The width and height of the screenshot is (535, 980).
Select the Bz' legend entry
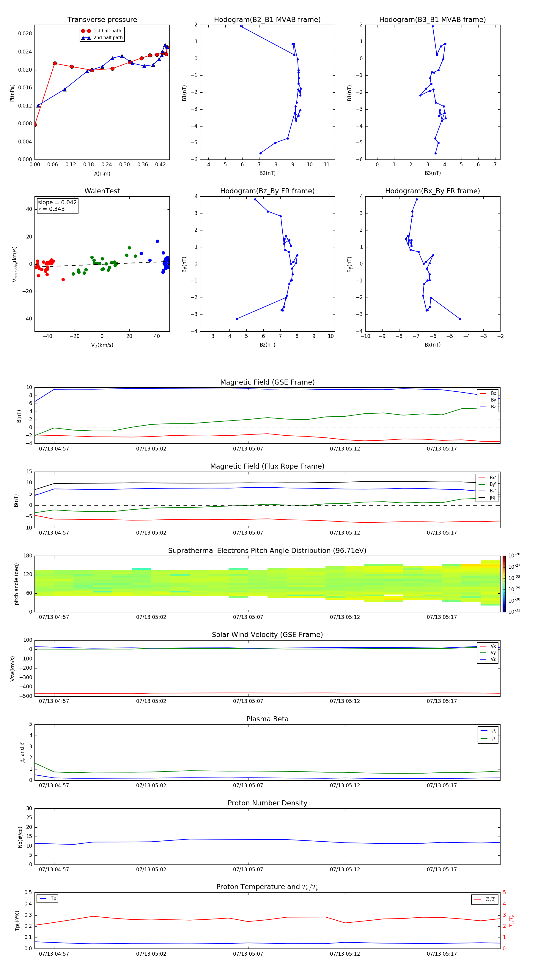pos(487,491)
